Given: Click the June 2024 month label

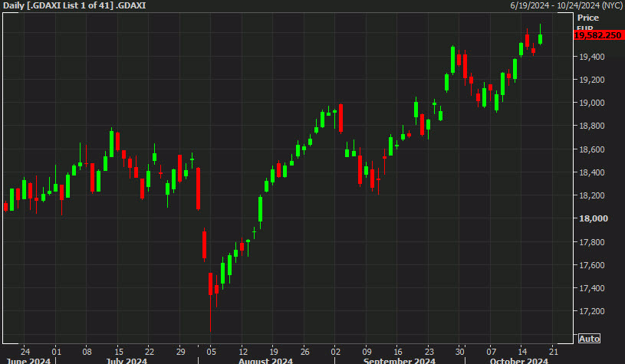Looking at the screenshot, I should (x=28, y=360).
